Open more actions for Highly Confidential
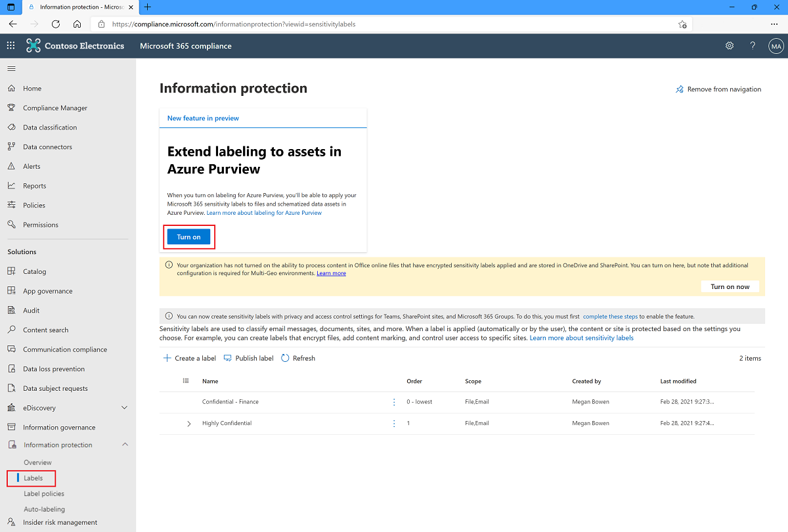Image resolution: width=788 pixels, height=532 pixels. 394,424
